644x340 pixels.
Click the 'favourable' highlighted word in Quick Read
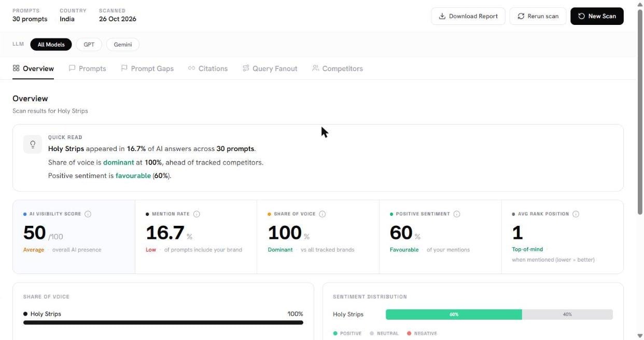point(133,176)
